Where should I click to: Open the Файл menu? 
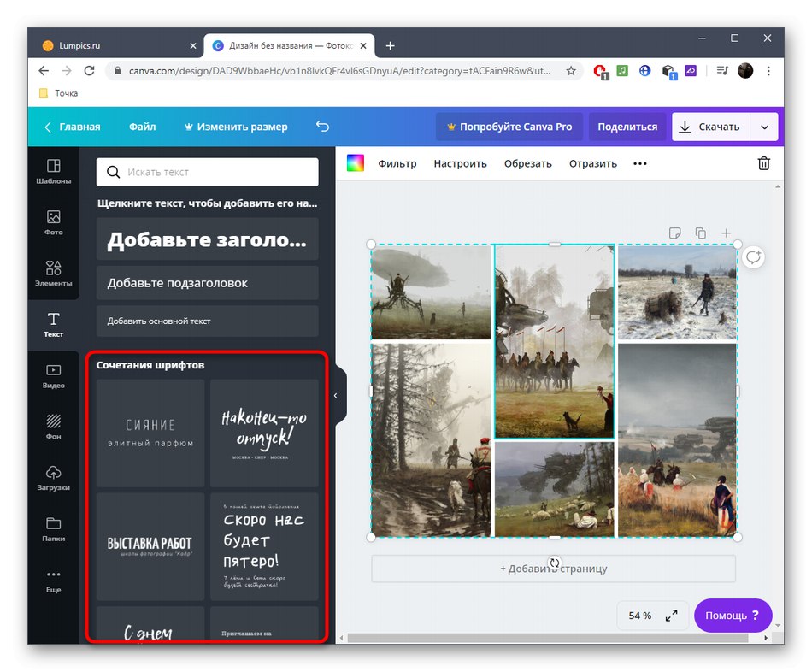click(143, 127)
